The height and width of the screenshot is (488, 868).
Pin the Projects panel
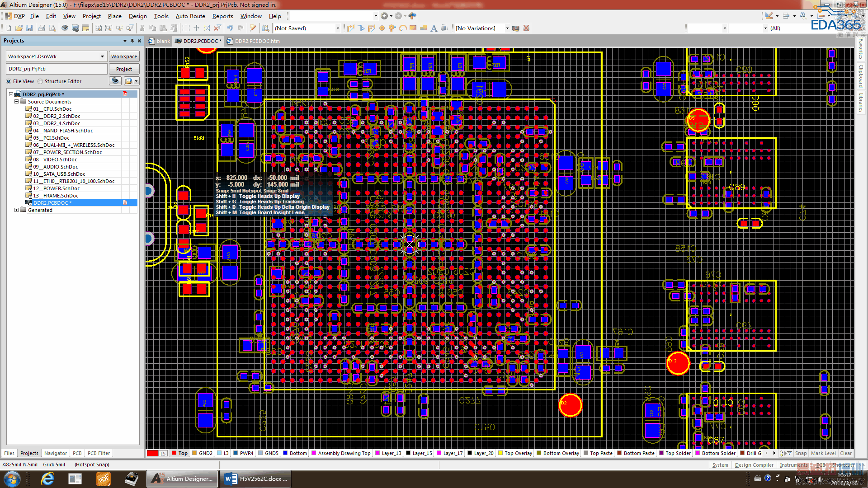(x=132, y=41)
